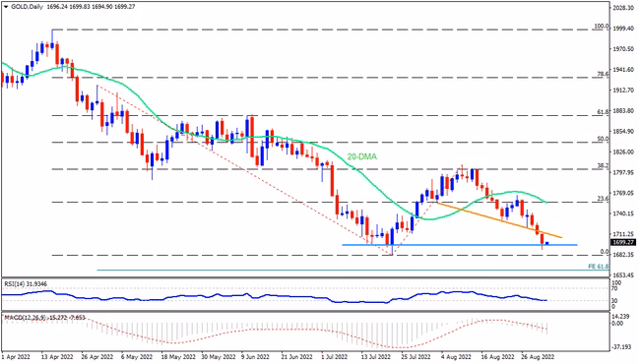Select the 1797.95 price axis value
The height and width of the screenshot is (364, 638).
623,172
